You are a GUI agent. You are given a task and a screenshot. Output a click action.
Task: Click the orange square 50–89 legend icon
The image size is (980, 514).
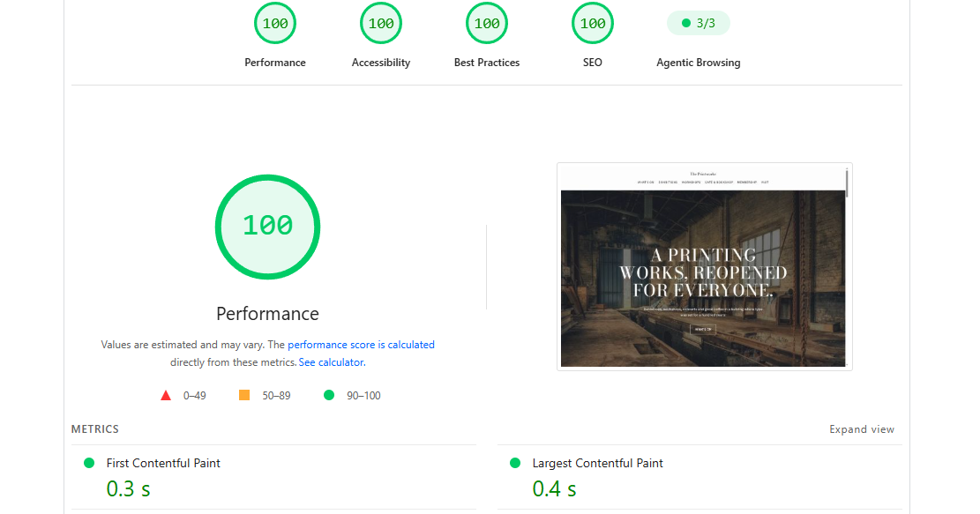pos(244,395)
